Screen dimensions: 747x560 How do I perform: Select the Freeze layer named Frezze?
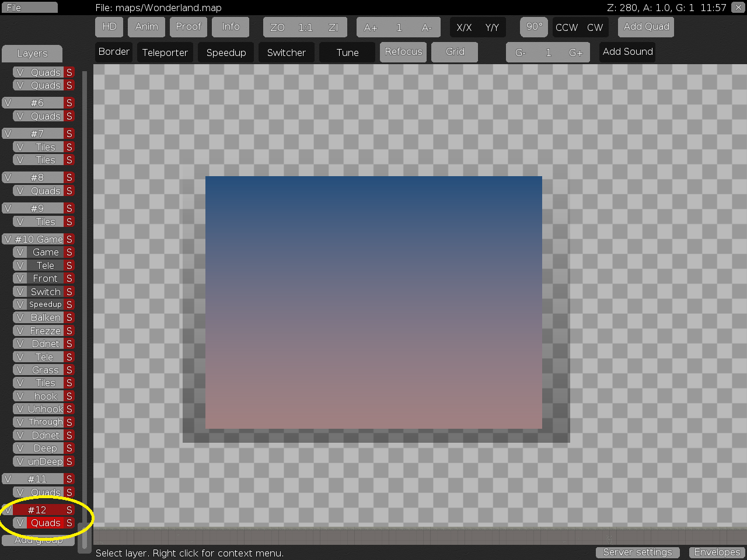46,331
